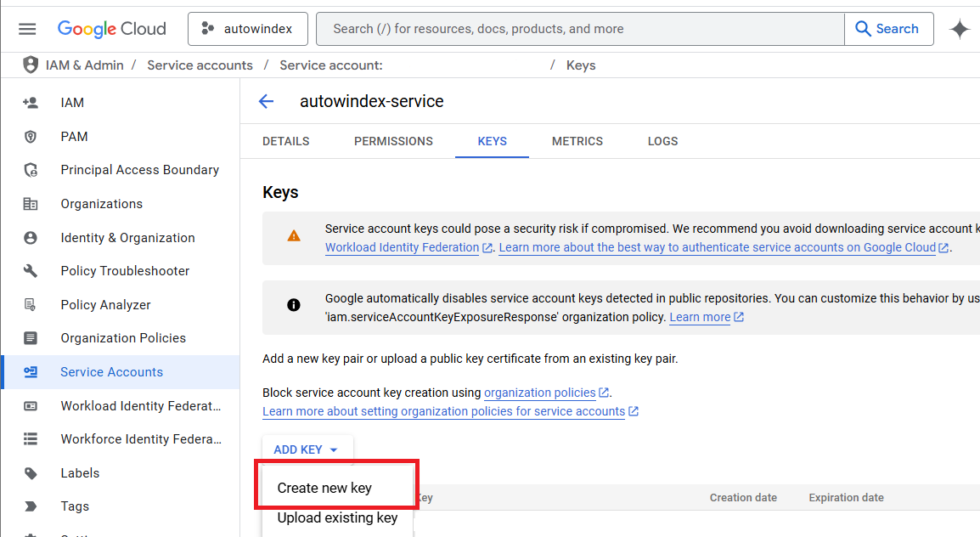
Task: Click the Organizations building icon
Action: pos(30,204)
